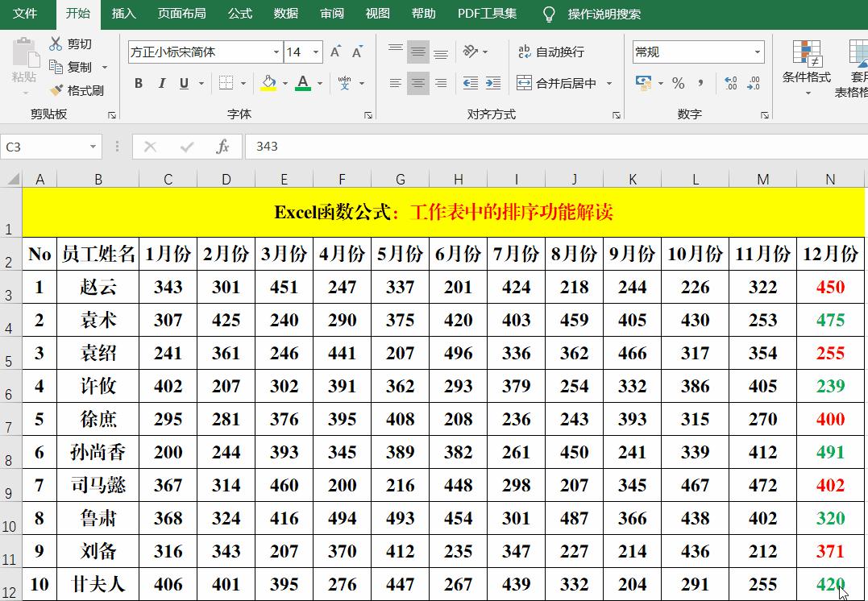Switch to the 数据 ribbon tab

point(284,14)
